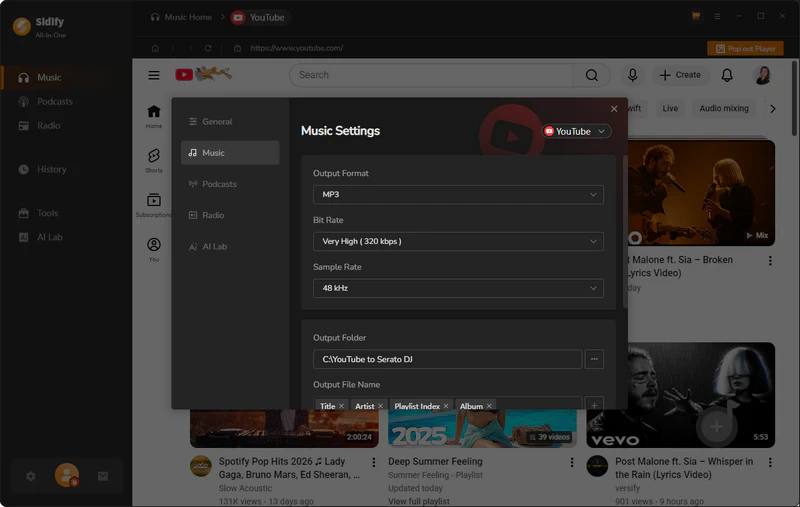Screen dimensions: 800x507
Task: Open the Whisper in the Rain video thumbnail
Action: tap(681, 395)
